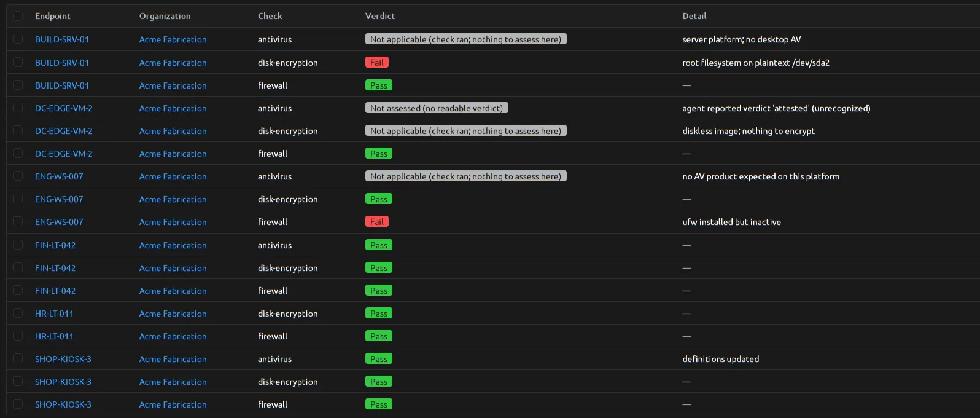Screen dimensions: 980x418
Task: Open SHOP-KIOSK-3 link in the disk-encryption row
Action: pos(63,382)
